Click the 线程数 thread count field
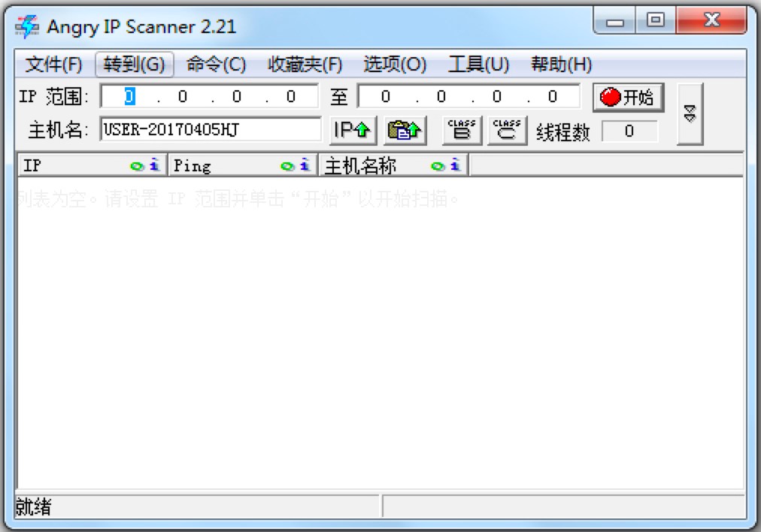This screenshot has width=761, height=532. (630, 131)
